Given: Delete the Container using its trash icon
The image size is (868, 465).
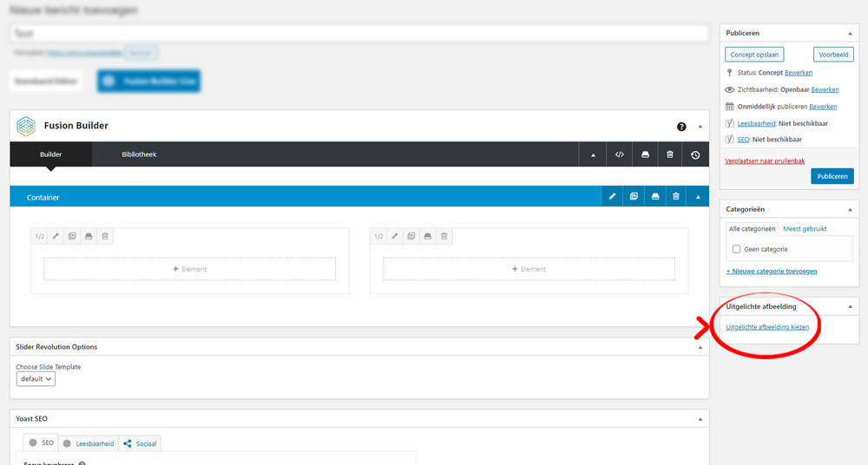Looking at the screenshot, I should [x=676, y=197].
